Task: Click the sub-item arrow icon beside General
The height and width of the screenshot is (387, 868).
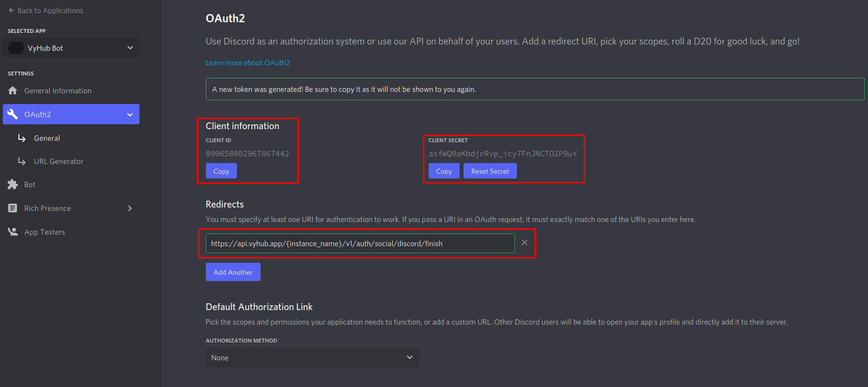Action: coord(22,138)
